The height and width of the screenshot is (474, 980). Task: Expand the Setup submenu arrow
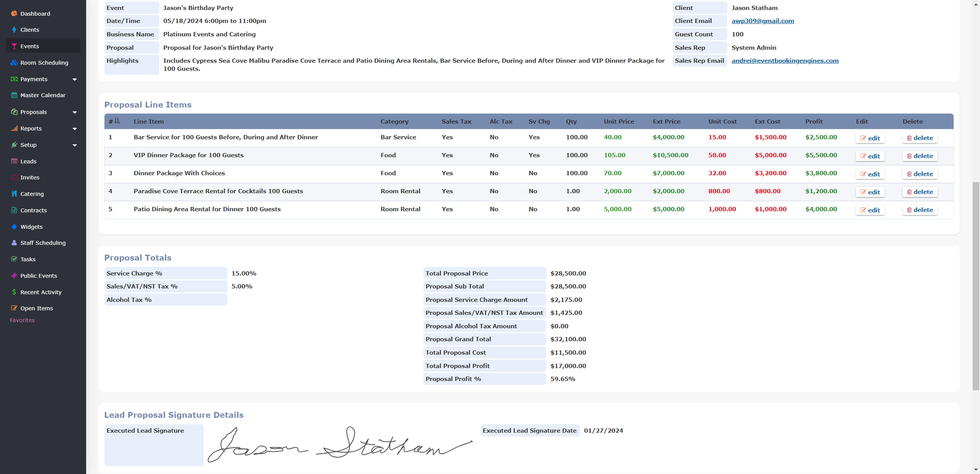pyautogui.click(x=74, y=145)
